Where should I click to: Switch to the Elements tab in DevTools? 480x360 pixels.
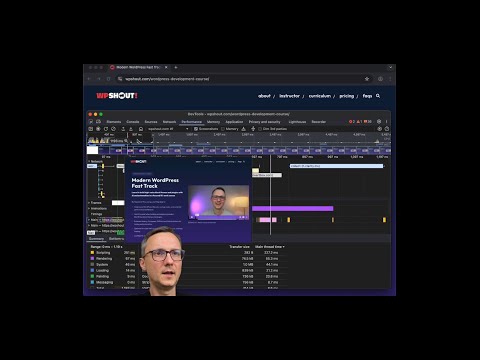click(x=114, y=122)
